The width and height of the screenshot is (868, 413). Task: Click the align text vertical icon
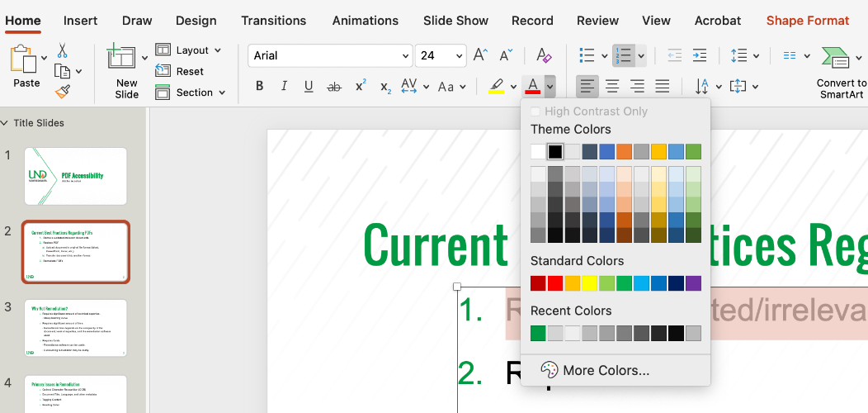coord(738,87)
